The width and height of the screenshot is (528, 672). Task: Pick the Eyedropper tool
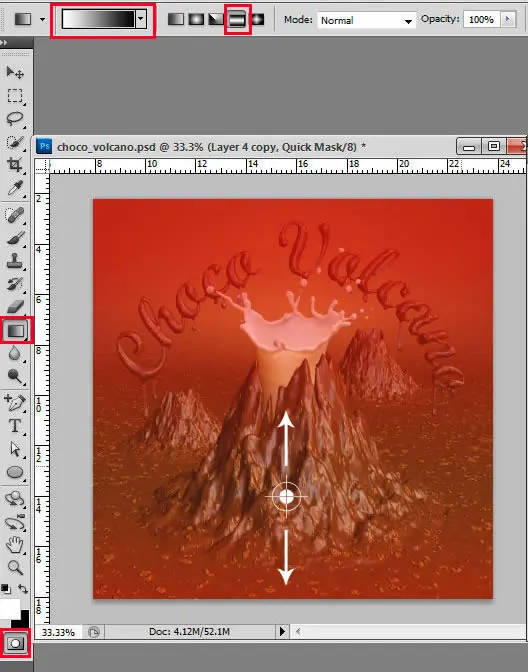(15, 188)
